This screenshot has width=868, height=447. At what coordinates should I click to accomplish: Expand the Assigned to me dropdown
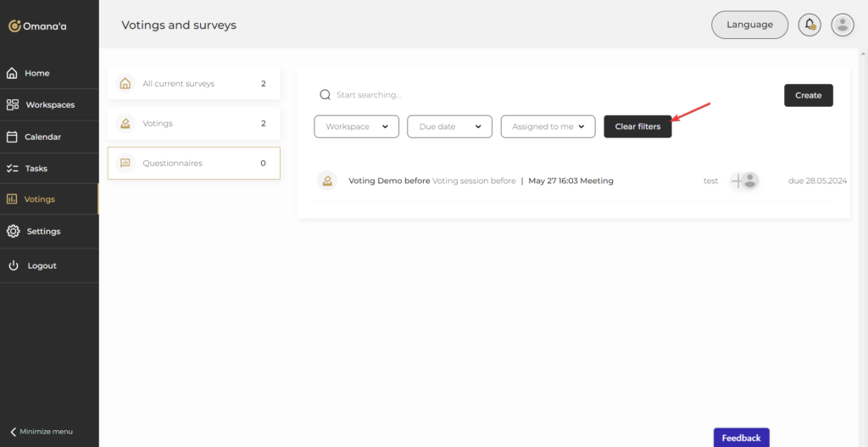[x=548, y=126]
